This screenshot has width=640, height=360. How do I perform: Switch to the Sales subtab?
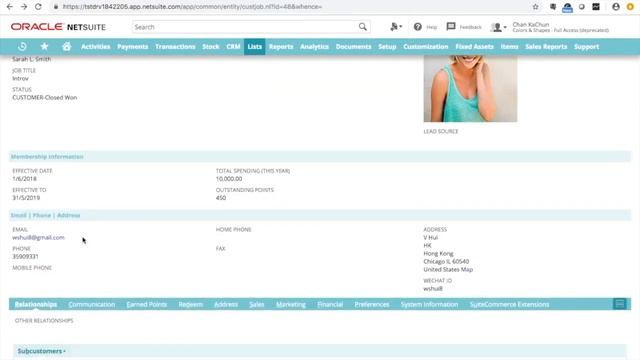coord(257,304)
